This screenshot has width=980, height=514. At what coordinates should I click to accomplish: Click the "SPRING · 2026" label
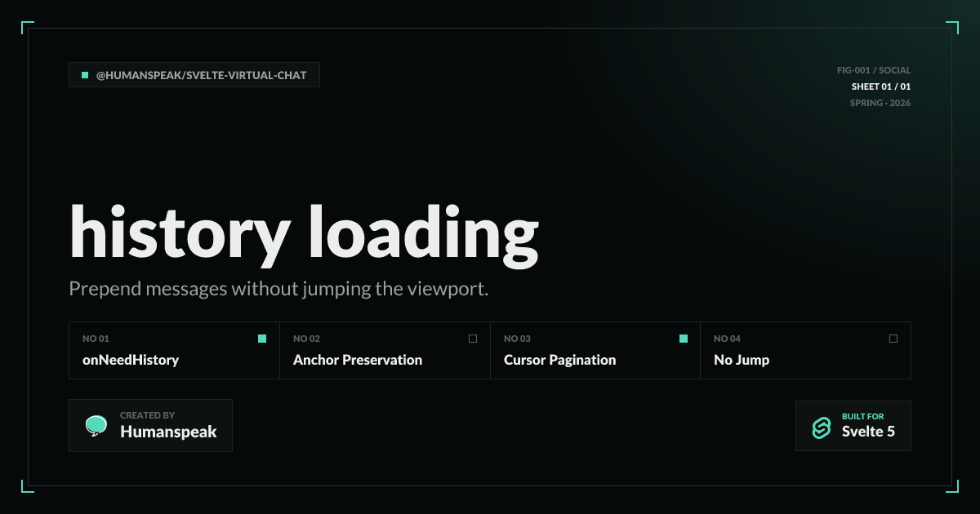(x=880, y=104)
